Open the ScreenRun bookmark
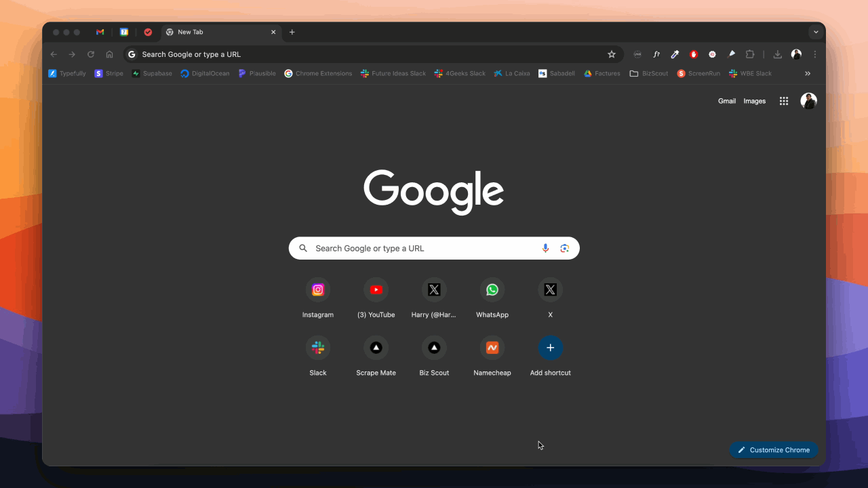 (x=698, y=73)
